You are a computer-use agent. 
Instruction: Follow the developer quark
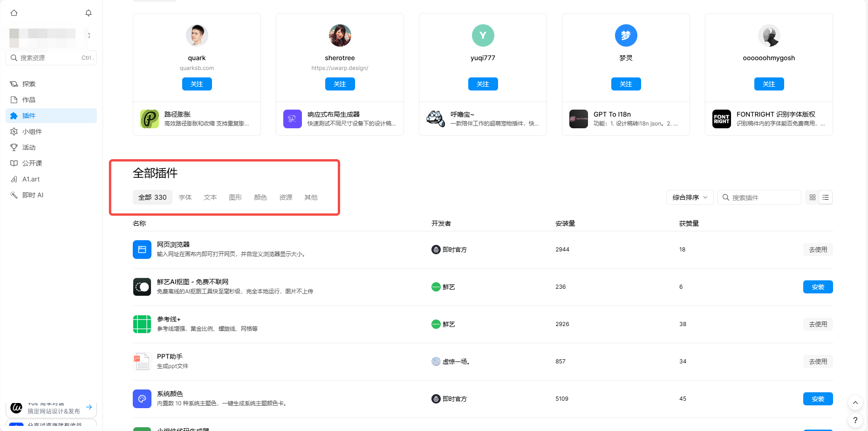tap(197, 84)
